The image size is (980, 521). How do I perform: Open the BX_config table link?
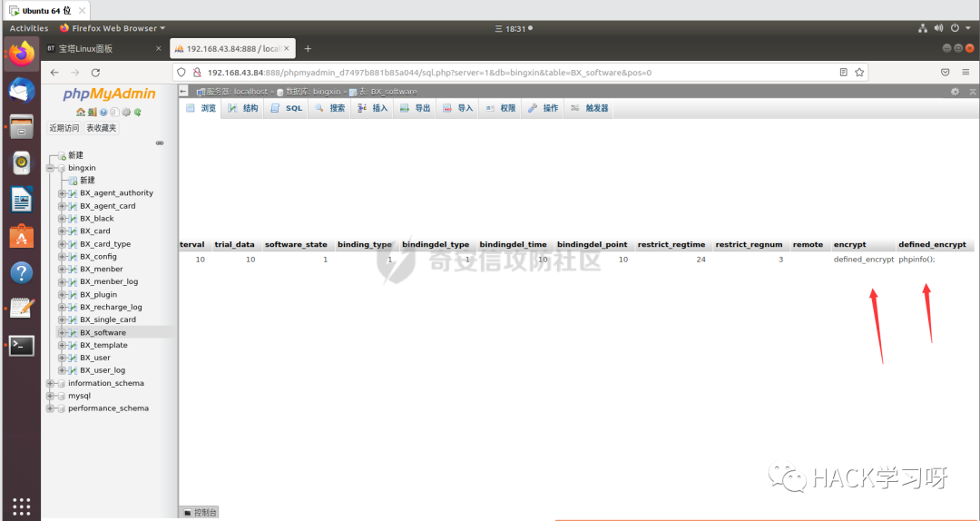(98, 257)
